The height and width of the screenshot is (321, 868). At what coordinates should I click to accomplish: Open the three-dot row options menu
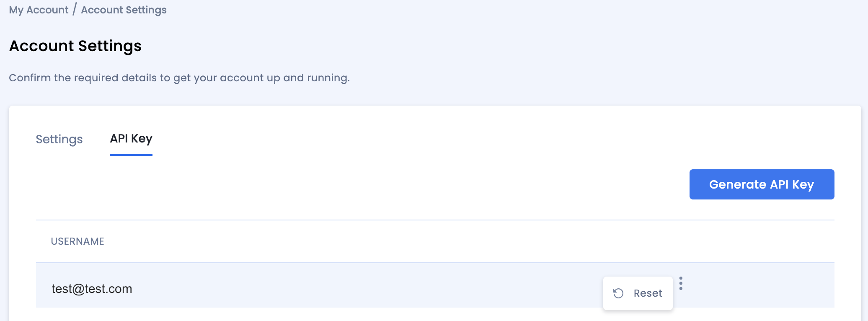coord(681,284)
